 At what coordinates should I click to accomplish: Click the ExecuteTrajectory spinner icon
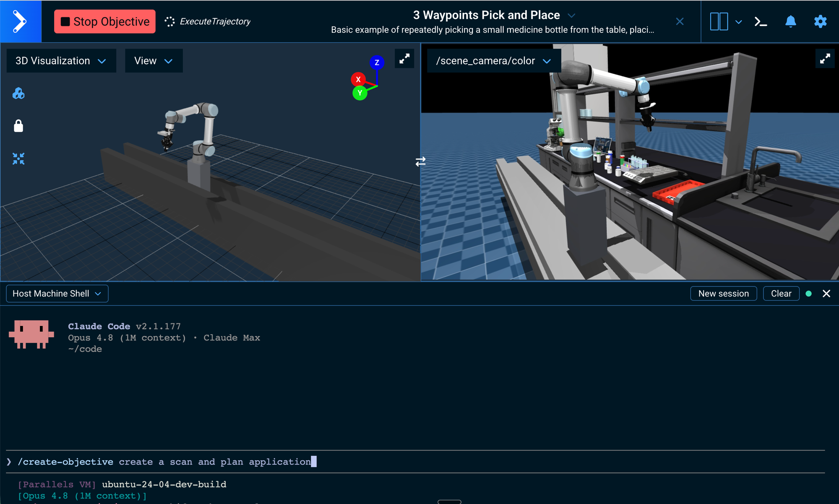(170, 21)
